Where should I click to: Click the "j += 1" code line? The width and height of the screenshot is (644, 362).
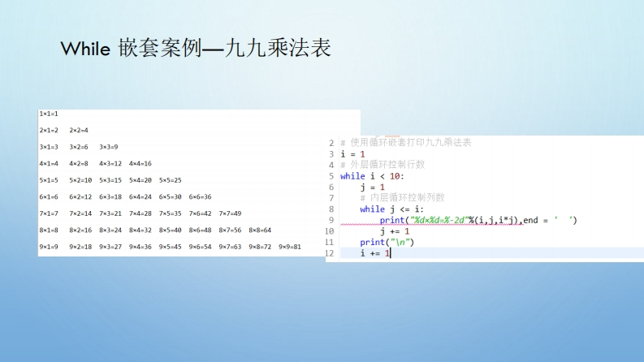(x=394, y=231)
